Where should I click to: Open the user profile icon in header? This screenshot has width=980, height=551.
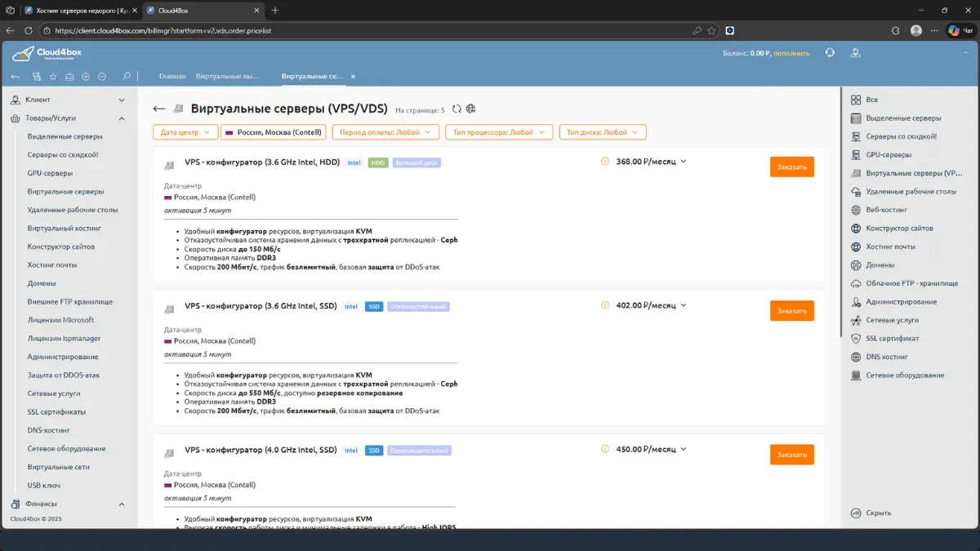(x=855, y=53)
